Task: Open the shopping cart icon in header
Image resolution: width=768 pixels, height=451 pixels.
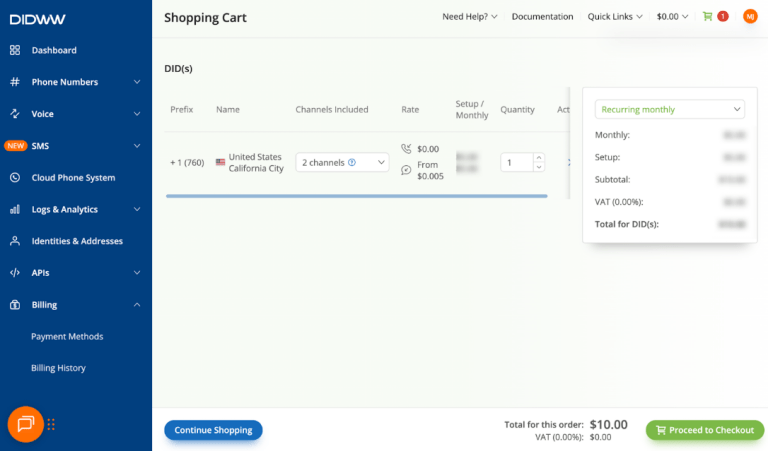Action: coord(708,17)
